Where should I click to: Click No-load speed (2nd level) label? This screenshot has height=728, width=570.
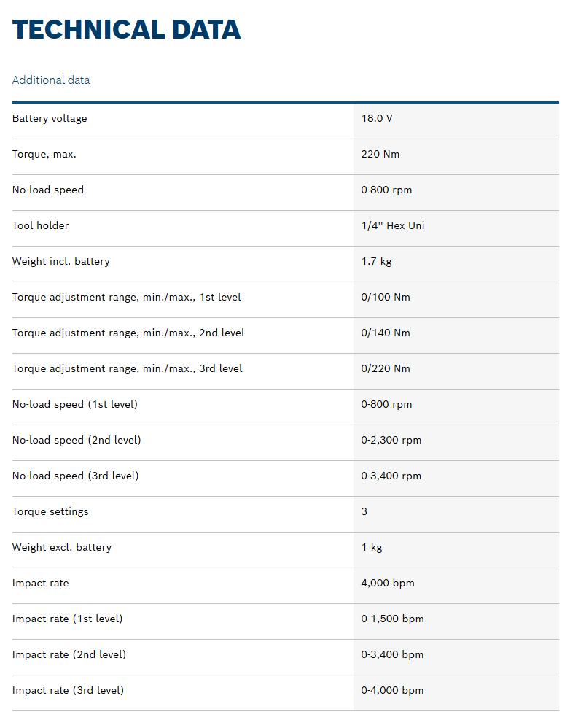(77, 440)
